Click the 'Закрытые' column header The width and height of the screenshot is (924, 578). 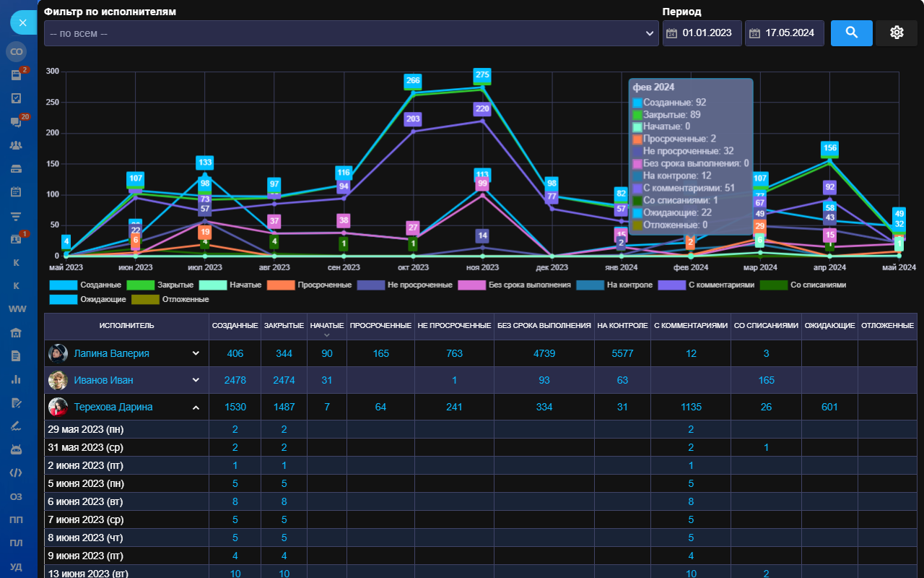coord(284,326)
